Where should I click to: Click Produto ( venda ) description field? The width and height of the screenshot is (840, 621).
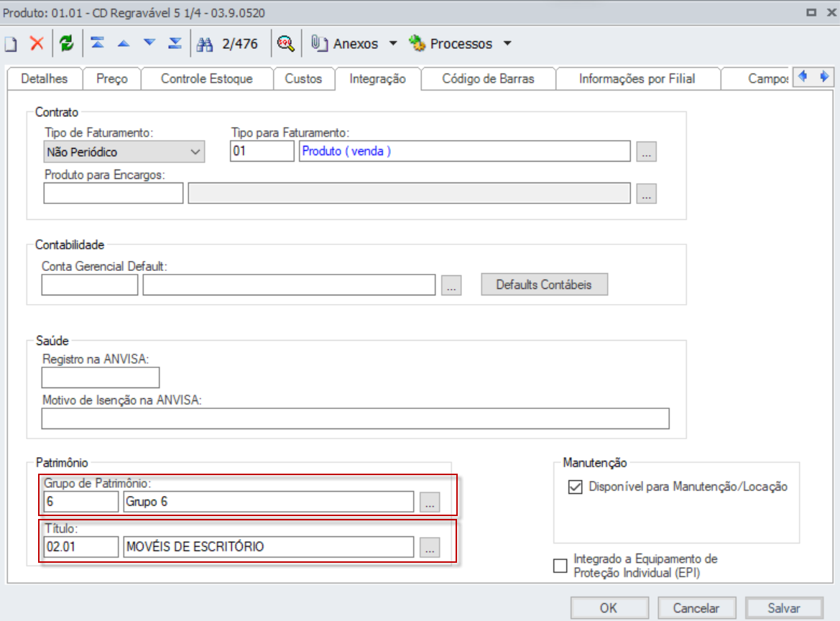point(464,151)
